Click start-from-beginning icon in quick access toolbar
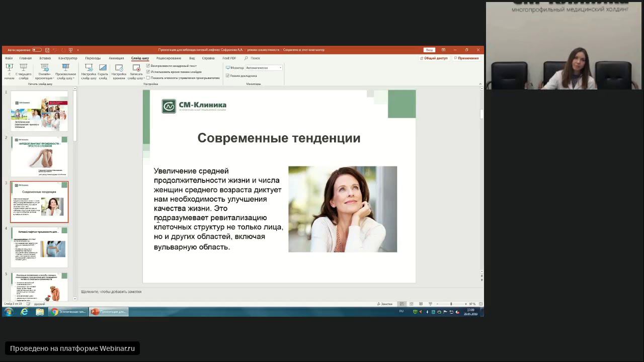The height and width of the screenshot is (362, 644). [70, 50]
